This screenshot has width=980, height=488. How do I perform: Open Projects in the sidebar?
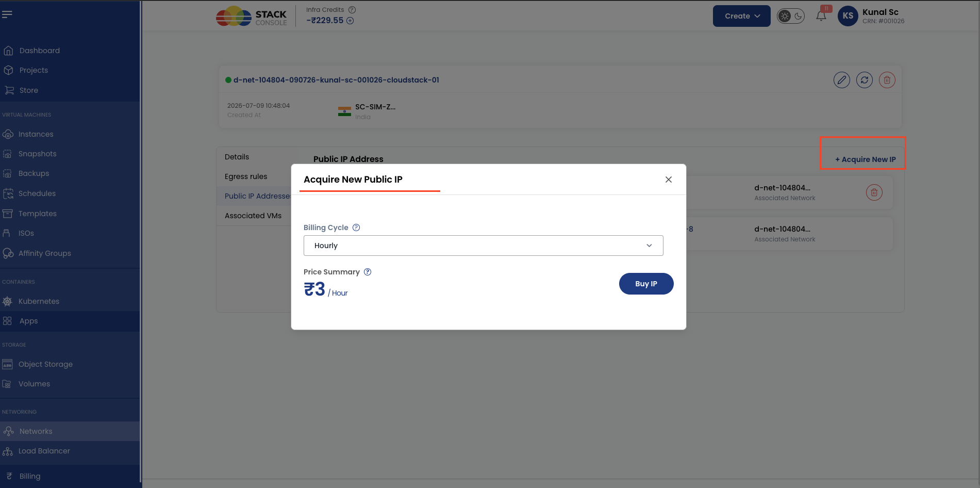coord(34,70)
